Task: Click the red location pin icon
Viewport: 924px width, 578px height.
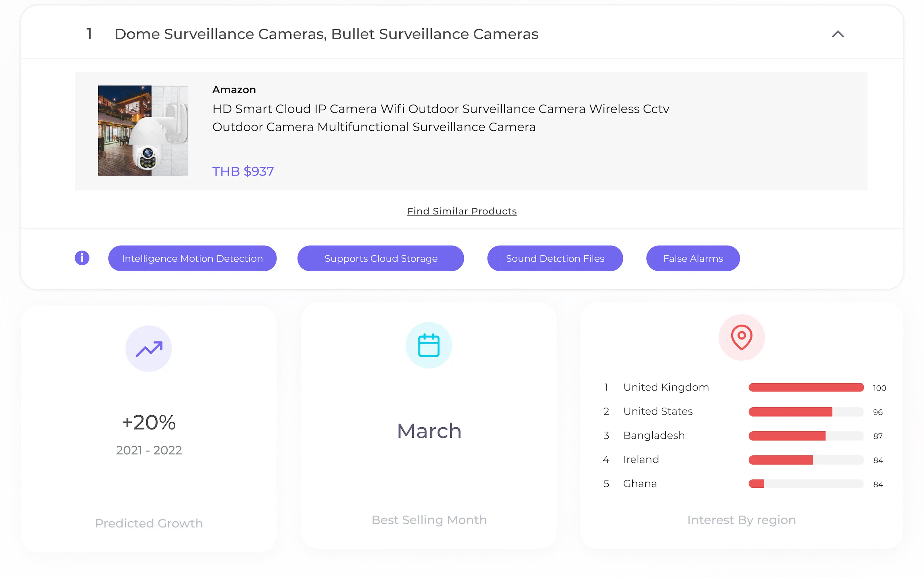Action: 741,337
